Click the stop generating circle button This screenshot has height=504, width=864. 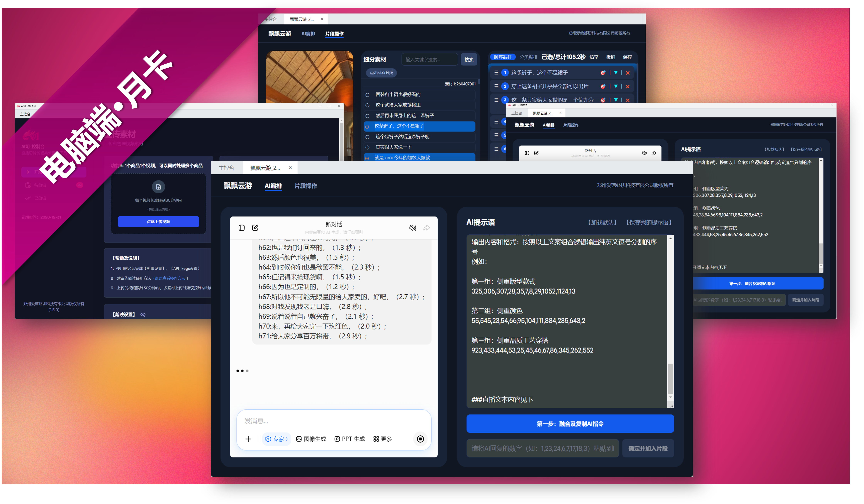tap(420, 439)
